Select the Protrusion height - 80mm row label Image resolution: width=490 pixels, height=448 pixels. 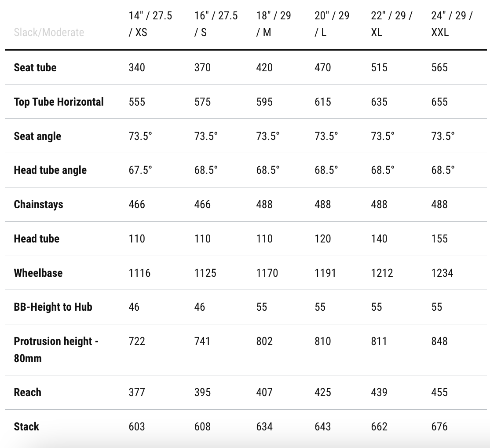[x=56, y=349]
